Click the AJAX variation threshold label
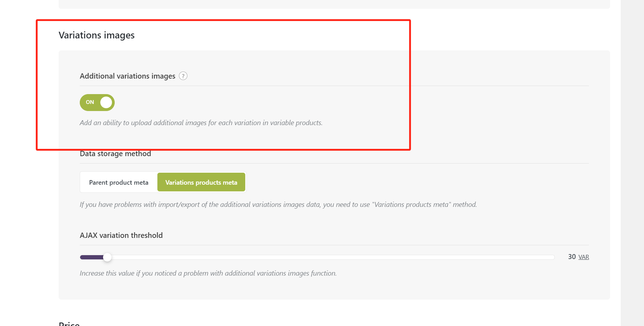The width and height of the screenshot is (644, 326). pyautogui.click(x=121, y=235)
